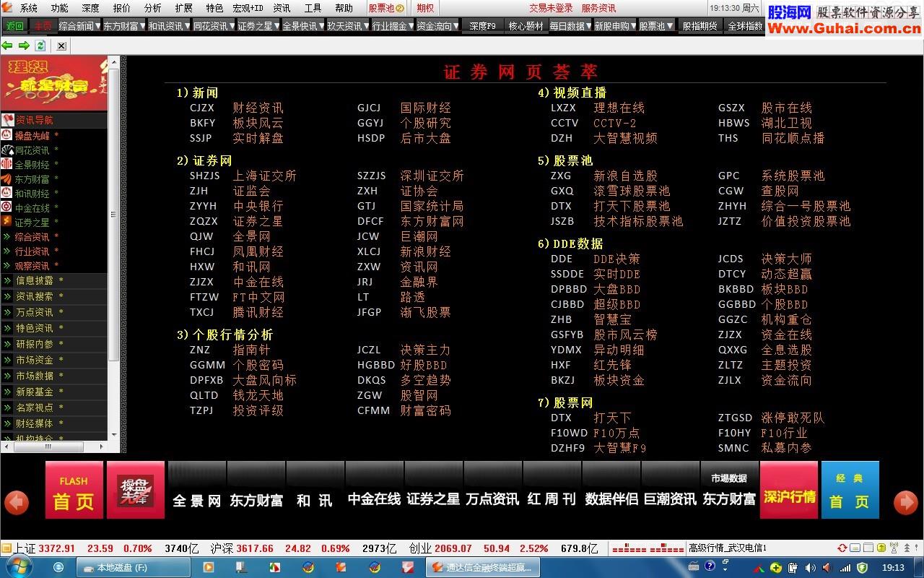Image resolution: width=924 pixels, height=578 pixels.
Task: Click the 期权 title bar item
Action: (425, 8)
